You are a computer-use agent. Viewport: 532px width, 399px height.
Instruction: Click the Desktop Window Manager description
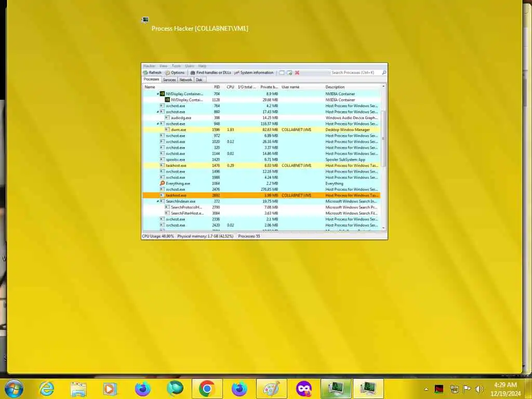pos(348,129)
